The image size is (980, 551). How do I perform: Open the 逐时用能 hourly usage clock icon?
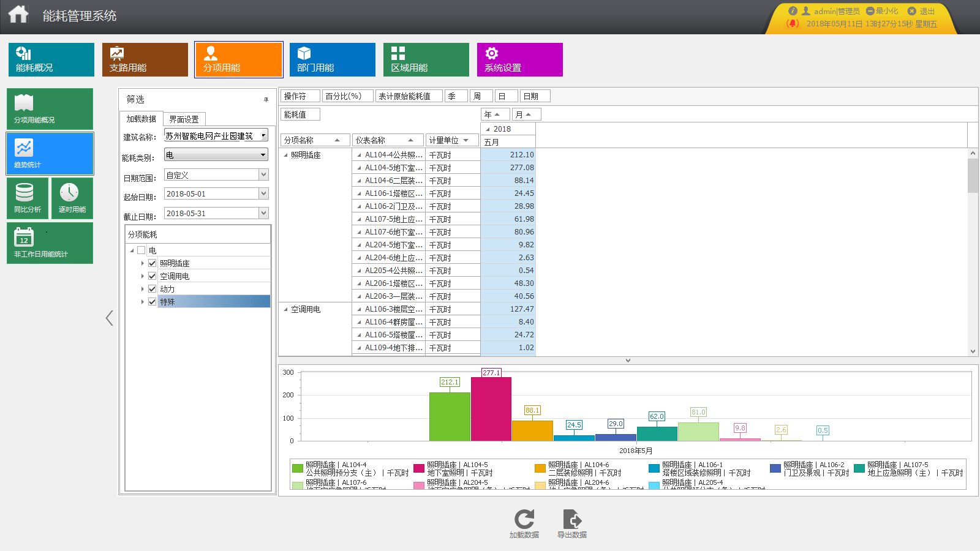[x=69, y=193]
